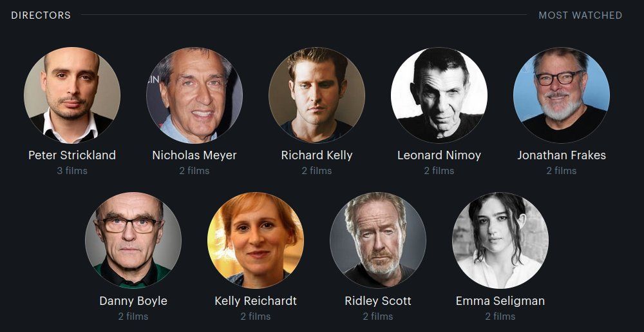Click the Richard Kelly name text
Screen dimensions: 644x332
click(x=317, y=155)
